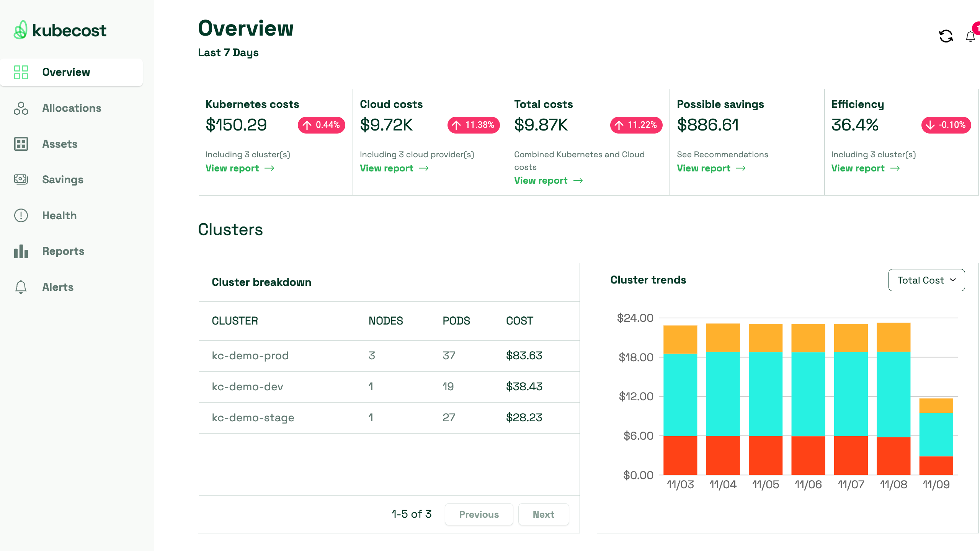Select the Overview navigation icon
Viewport: 980px width, 551px height.
coord(21,72)
